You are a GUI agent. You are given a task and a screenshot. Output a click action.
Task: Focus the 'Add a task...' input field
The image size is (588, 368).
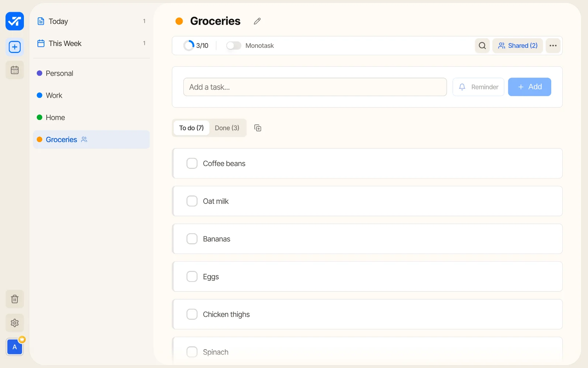pyautogui.click(x=315, y=87)
